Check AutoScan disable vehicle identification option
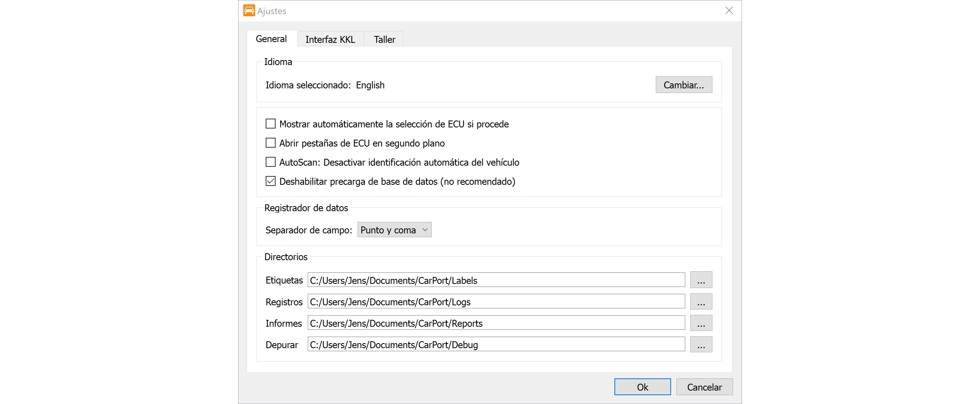 pos(271,162)
